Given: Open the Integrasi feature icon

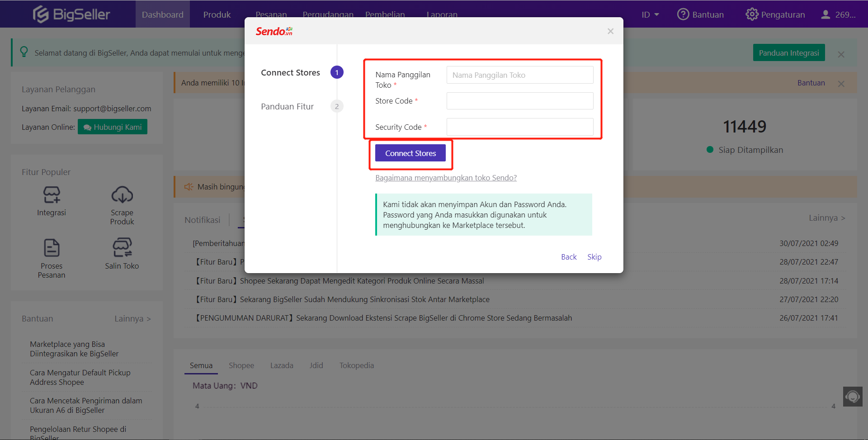Looking at the screenshot, I should click(52, 195).
